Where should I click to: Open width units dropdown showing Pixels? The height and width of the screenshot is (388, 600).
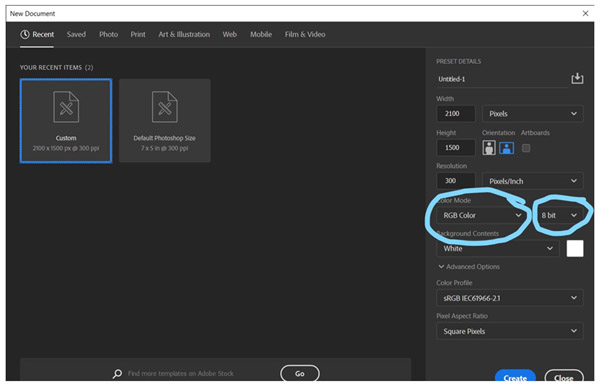click(x=533, y=114)
